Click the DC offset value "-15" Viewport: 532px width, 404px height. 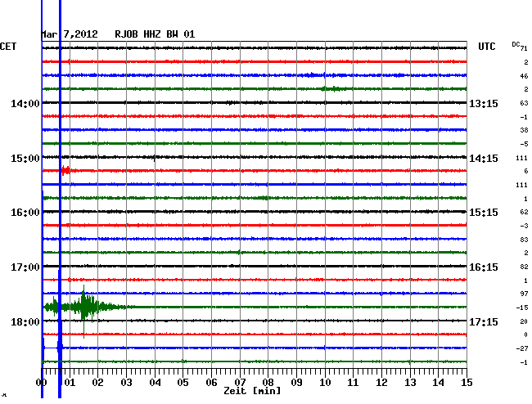pos(522,307)
